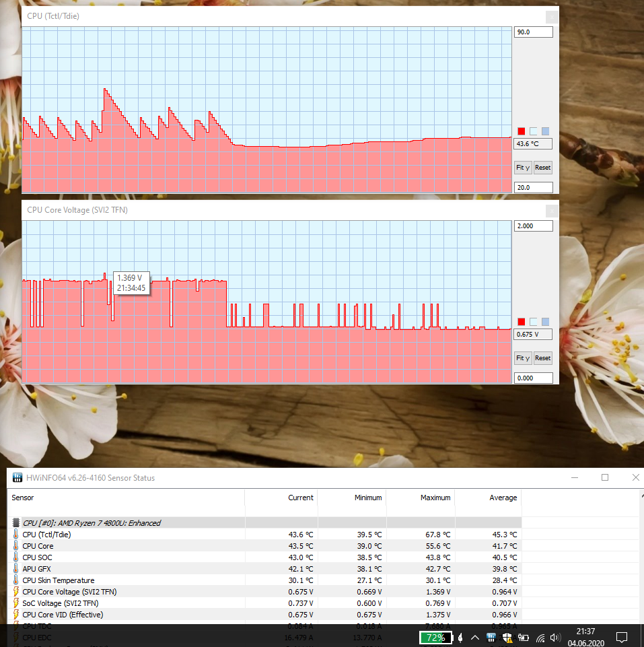This screenshot has width=644, height=647.
Task: Click Fit y in the CPU (Tctl/Tdie) graph
Action: tap(523, 168)
